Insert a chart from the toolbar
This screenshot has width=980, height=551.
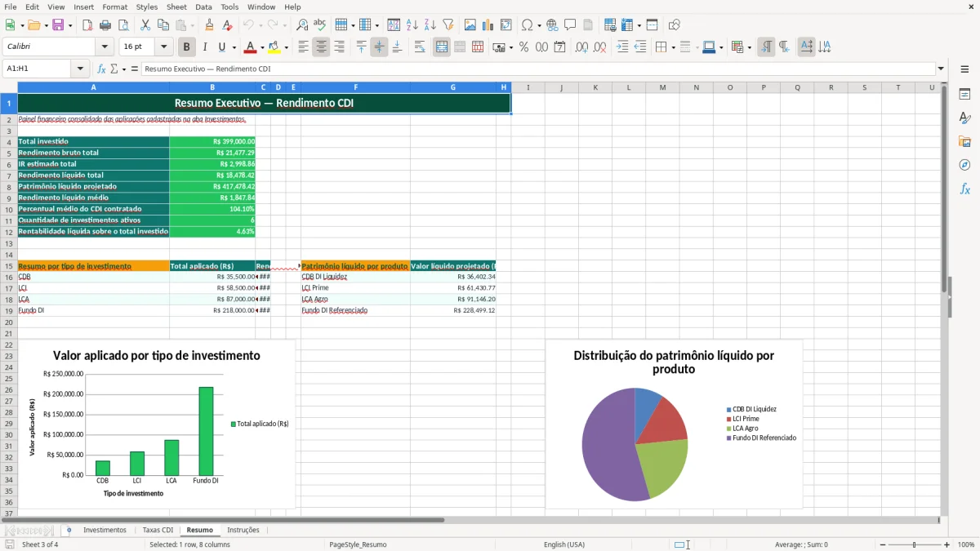tap(488, 25)
